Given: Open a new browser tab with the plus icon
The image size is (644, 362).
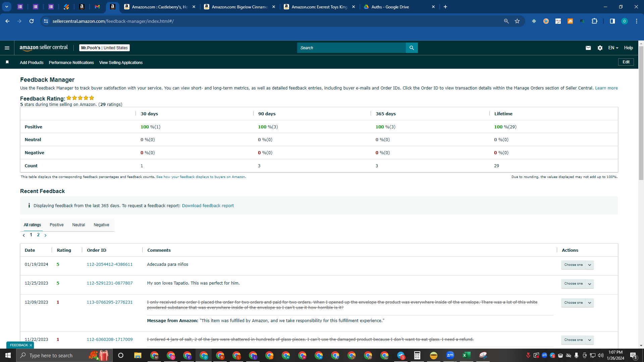Looking at the screenshot, I should [x=445, y=7].
